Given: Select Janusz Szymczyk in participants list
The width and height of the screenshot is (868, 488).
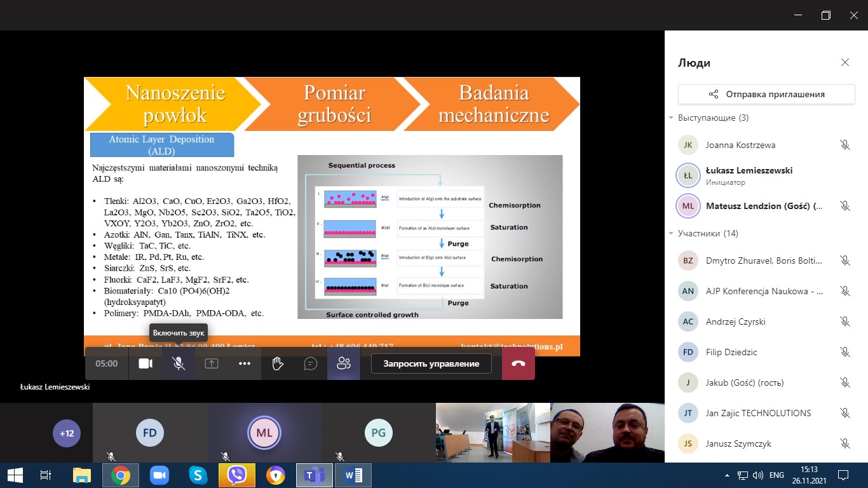Looking at the screenshot, I should click(766, 444).
